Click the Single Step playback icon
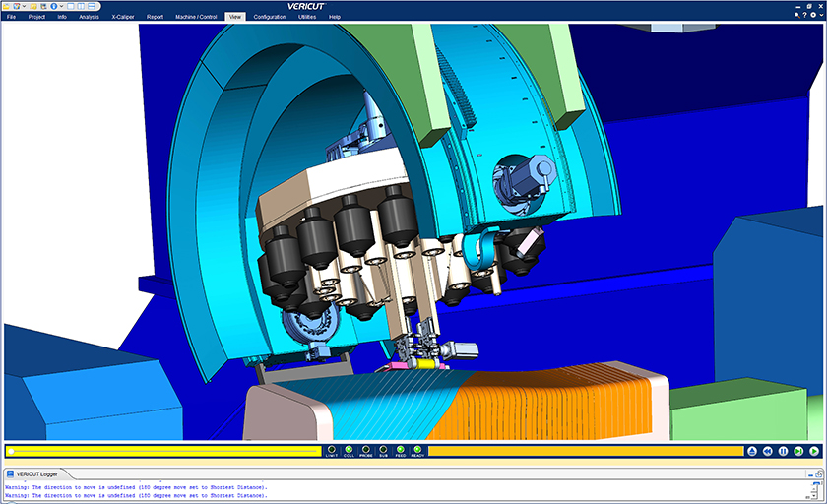This screenshot has width=827, height=504. tap(798, 451)
